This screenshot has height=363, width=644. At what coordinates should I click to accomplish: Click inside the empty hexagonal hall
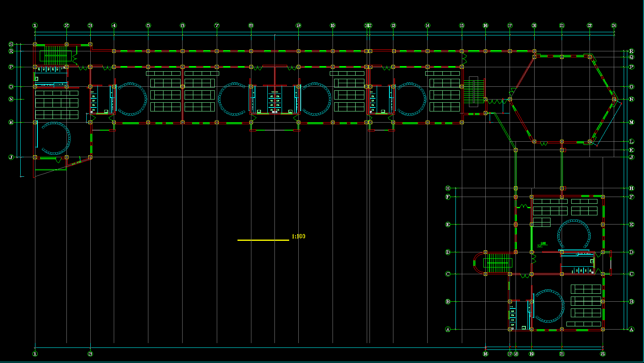(x=562, y=100)
